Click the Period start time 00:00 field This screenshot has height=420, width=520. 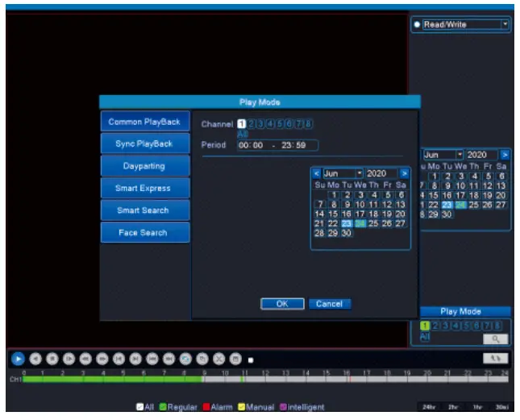point(251,145)
